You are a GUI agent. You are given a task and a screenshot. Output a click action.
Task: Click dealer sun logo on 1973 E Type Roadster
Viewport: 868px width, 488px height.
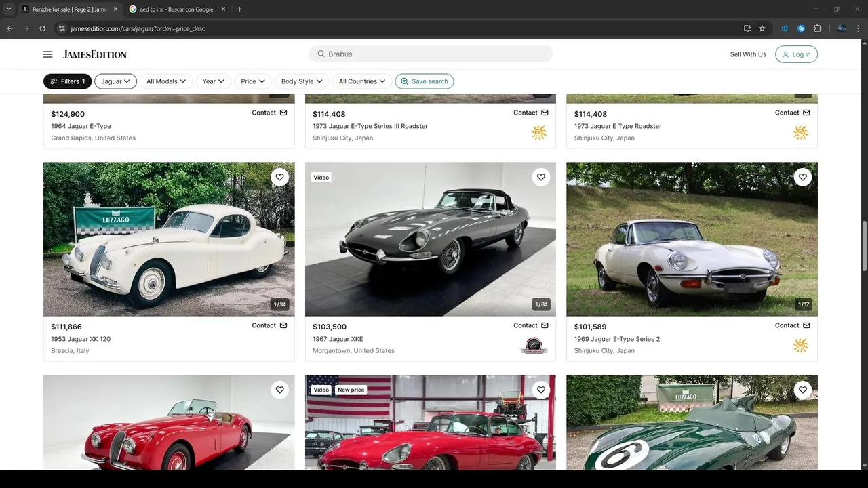(801, 133)
